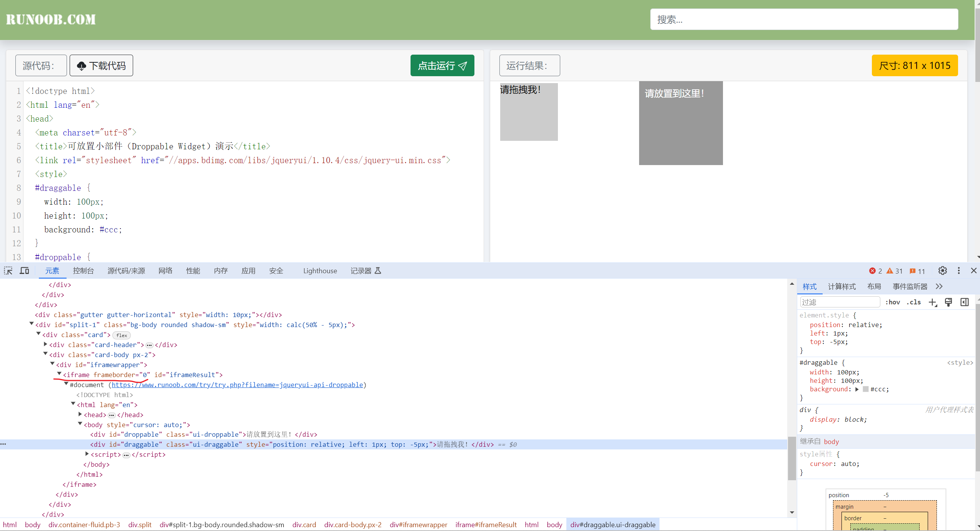
Task: Toggle the .cls classes panel
Action: coord(914,302)
